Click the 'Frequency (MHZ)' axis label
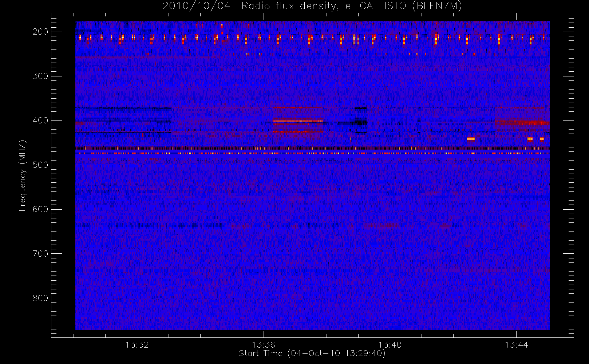 pyautogui.click(x=23, y=175)
